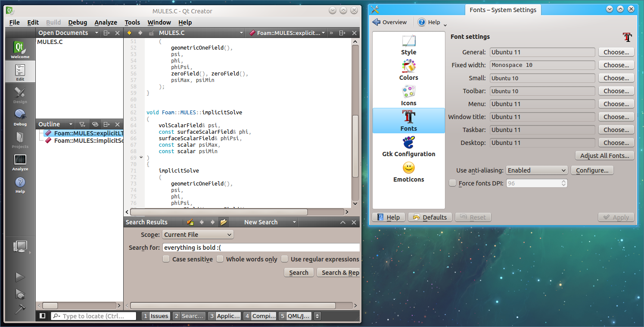Enable Use regular expressions checkbox

pos(284,259)
